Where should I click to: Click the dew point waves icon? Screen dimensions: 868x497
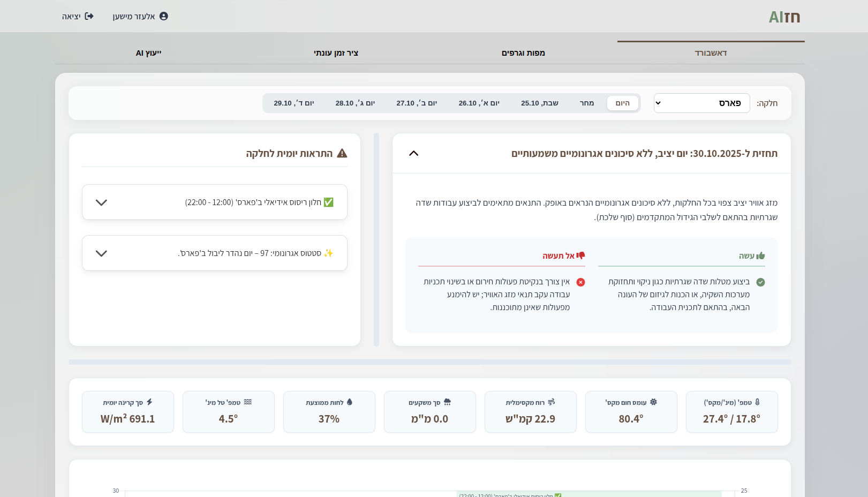[248, 402]
